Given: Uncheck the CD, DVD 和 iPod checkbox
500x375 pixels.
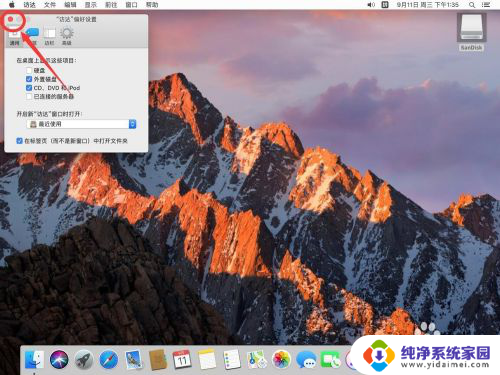Looking at the screenshot, I should [29, 88].
